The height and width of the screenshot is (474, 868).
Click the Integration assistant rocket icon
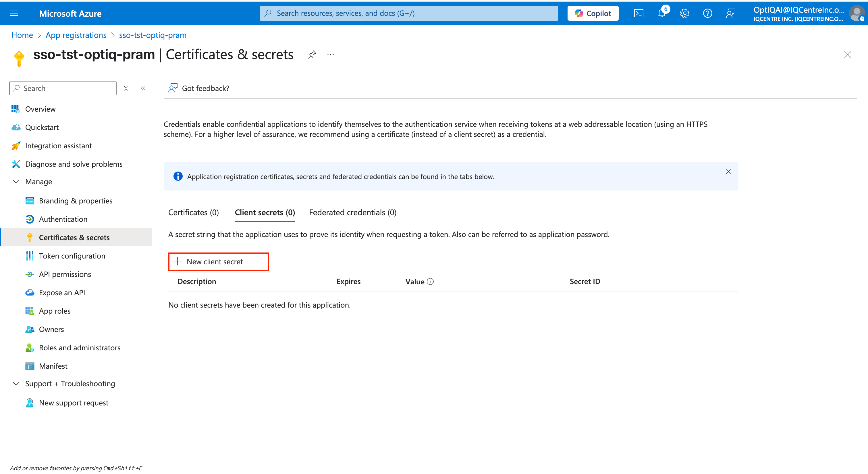click(x=16, y=146)
